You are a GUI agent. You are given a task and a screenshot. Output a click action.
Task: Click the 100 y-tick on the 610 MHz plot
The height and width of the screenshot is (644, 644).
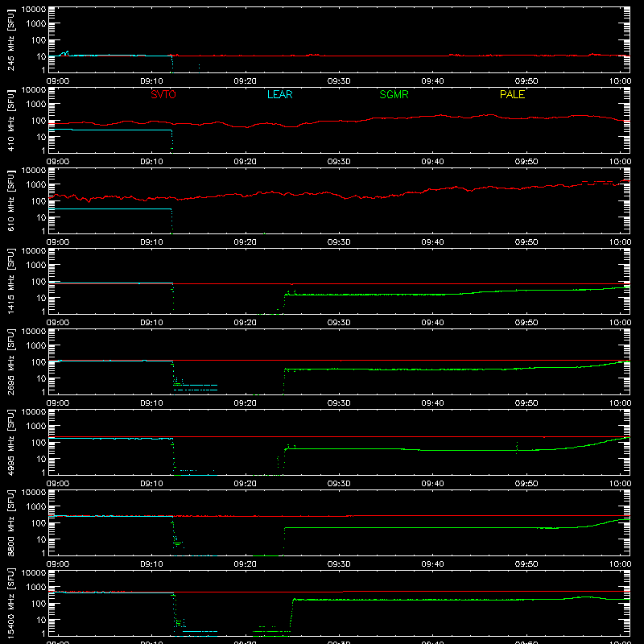[39, 201]
